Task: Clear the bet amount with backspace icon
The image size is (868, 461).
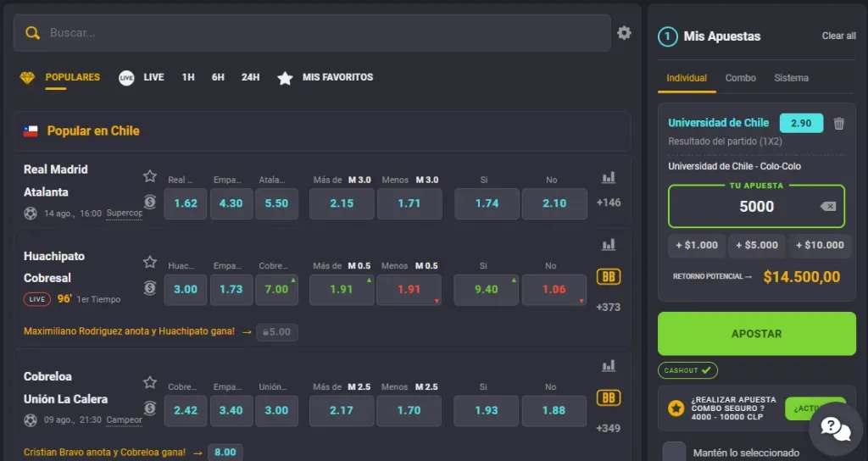Action: 827,207
